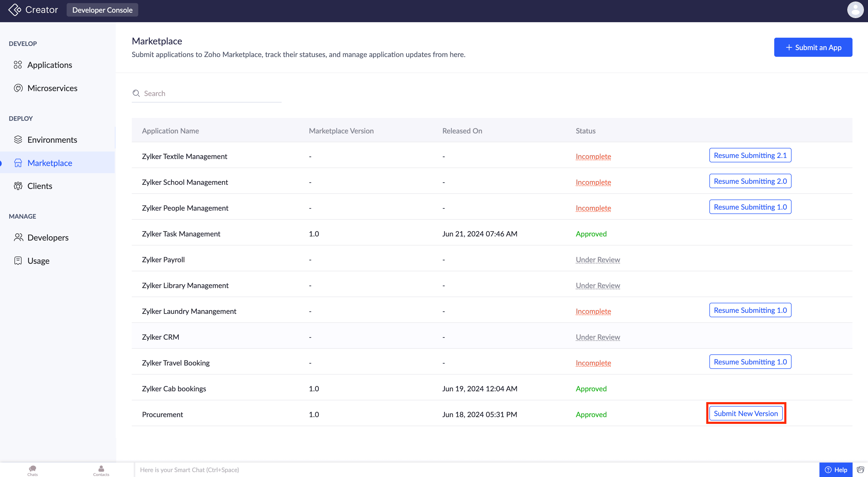This screenshot has width=868, height=477.
Task: Click the Developer Console tab
Action: coord(102,10)
